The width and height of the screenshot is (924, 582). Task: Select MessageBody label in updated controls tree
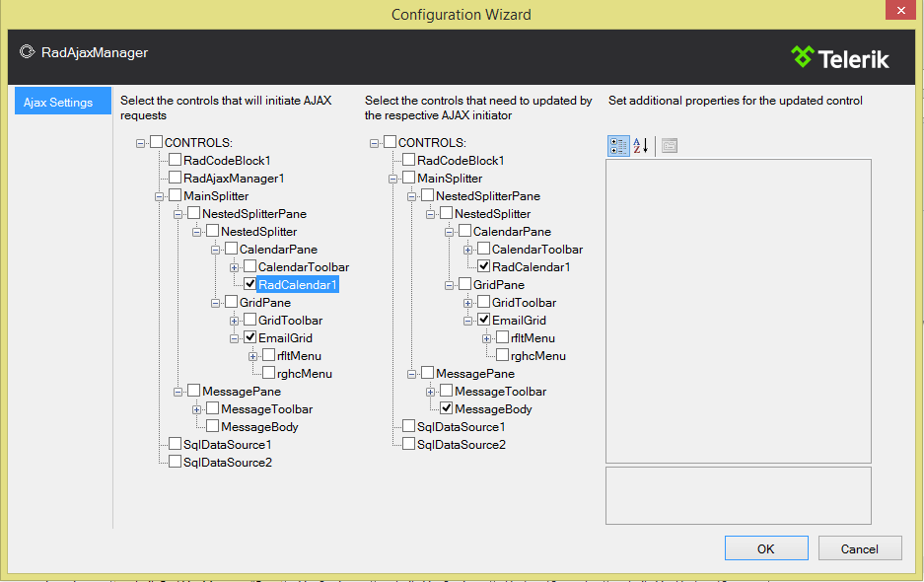(493, 408)
